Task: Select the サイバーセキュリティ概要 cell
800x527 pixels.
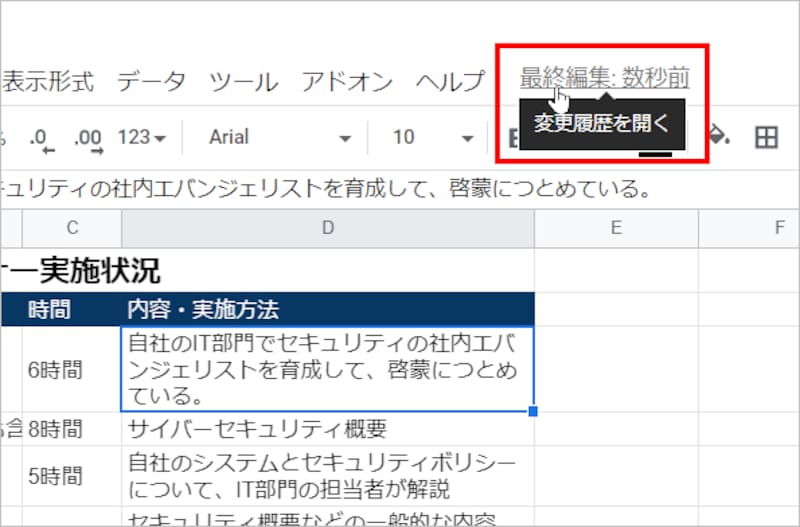Action: (328, 429)
